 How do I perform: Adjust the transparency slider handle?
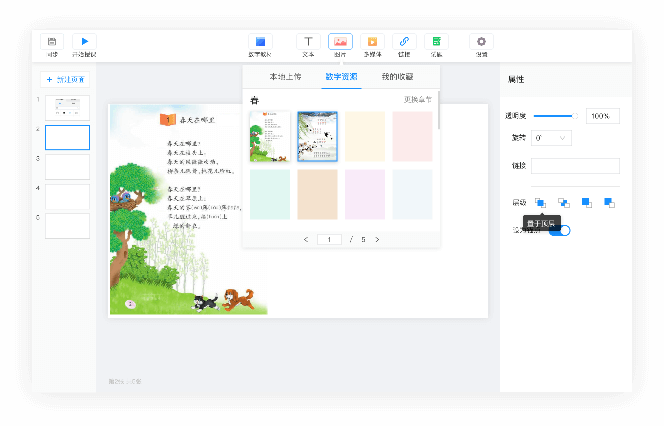coord(575,116)
